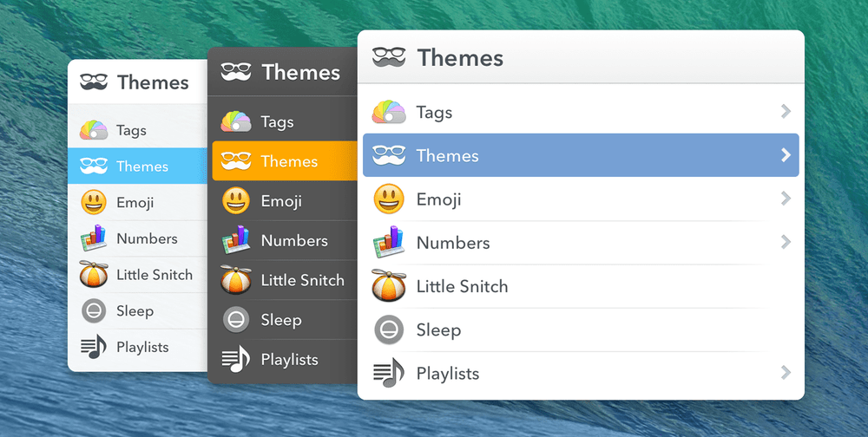Select Little Snitch label in the dark window

(302, 280)
